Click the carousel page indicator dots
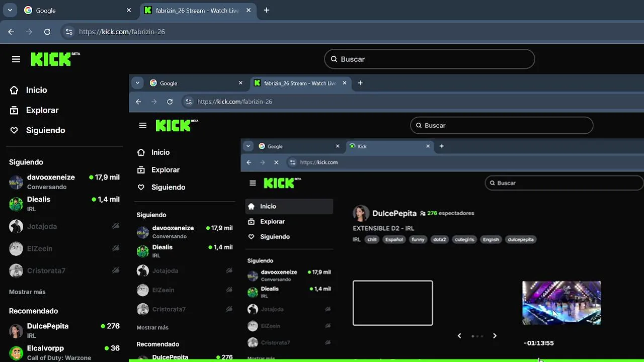The image size is (644, 362). 477,336
